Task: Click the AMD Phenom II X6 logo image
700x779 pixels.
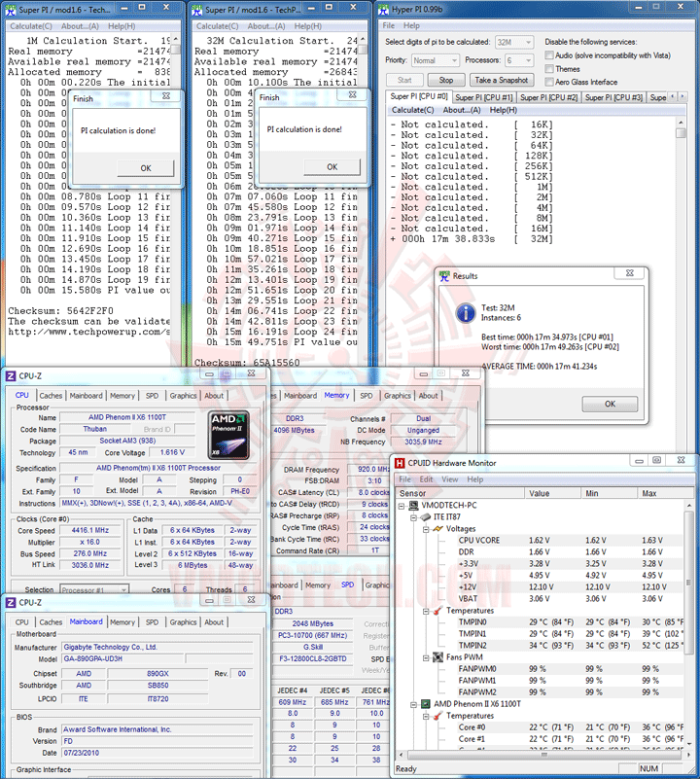Action: (228, 435)
